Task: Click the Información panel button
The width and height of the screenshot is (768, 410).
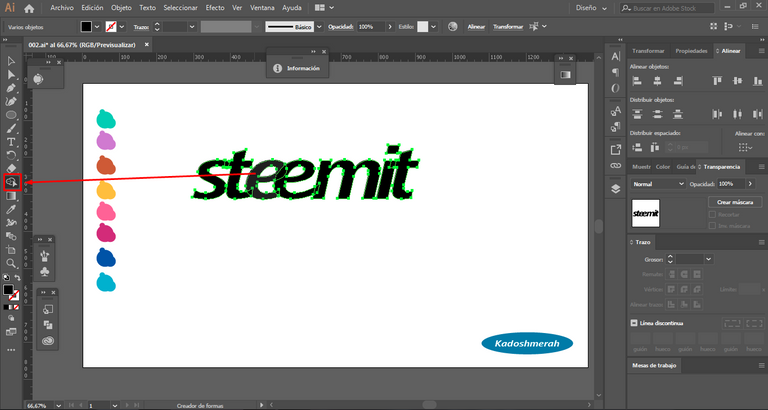Action: tap(297, 68)
